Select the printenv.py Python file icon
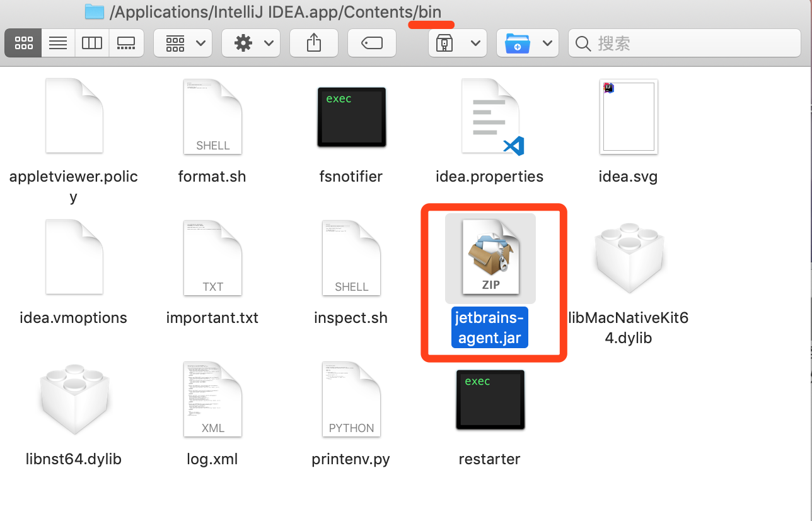 coord(351,399)
